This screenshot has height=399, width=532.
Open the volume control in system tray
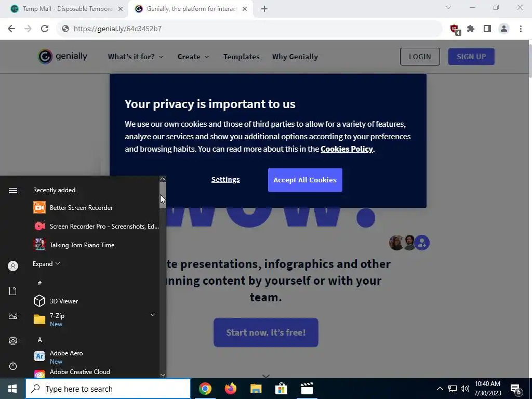click(x=465, y=389)
